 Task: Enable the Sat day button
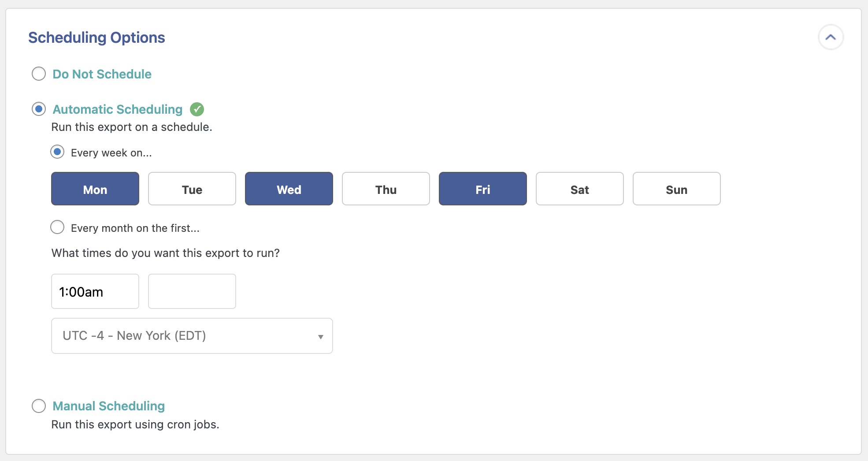click(580, 189)
